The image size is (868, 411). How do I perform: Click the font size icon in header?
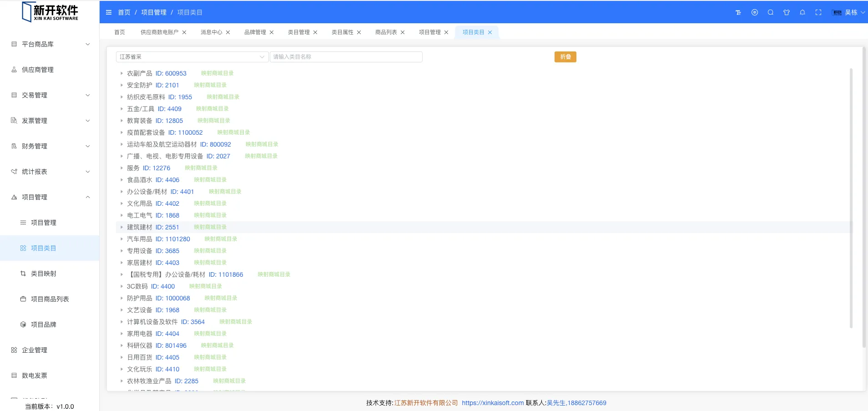click(x=738, y=13)
